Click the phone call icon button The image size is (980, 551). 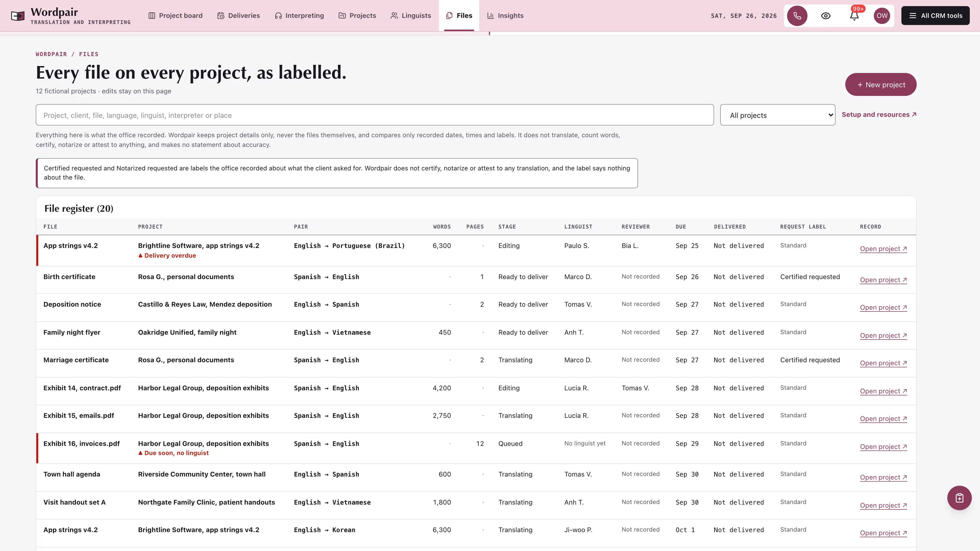[x=797, y=16]
